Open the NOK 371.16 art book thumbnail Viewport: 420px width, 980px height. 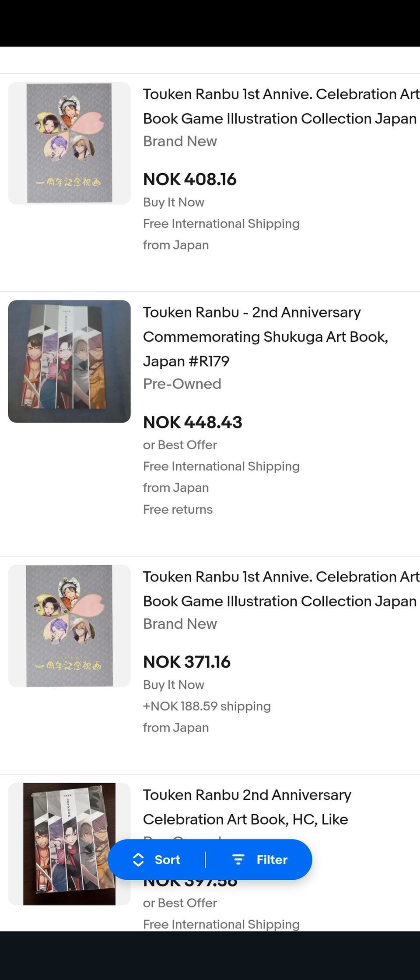[x=70, y=626]
